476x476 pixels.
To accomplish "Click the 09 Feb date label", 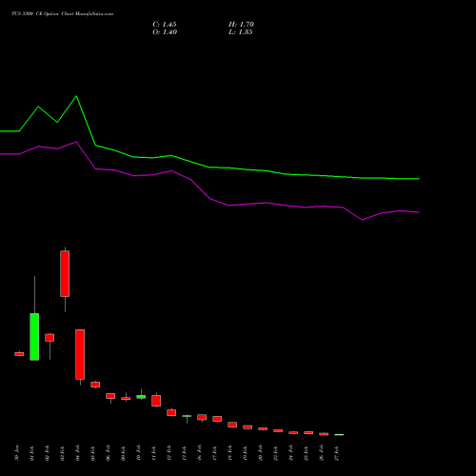I will tap(124, 453).
